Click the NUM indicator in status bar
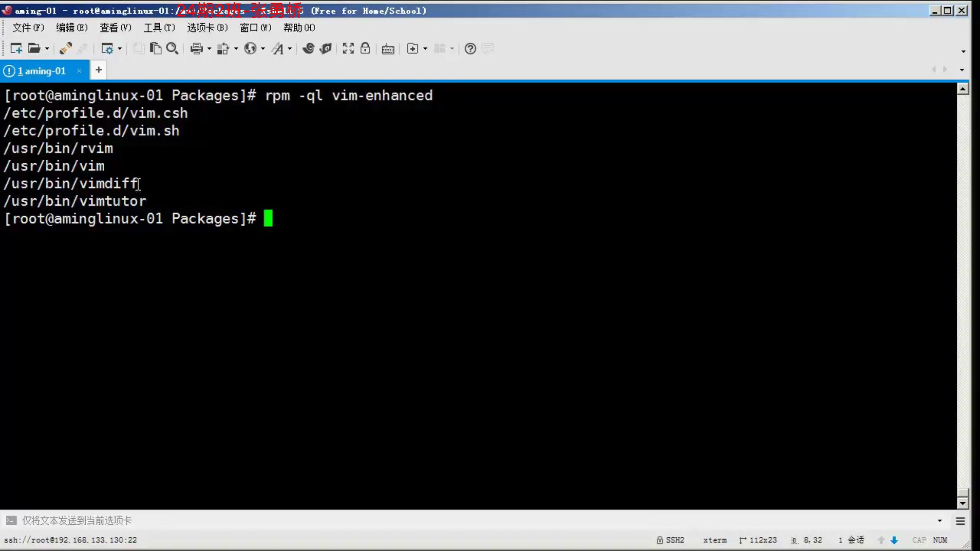The width and height of the screenshot is (980, 551). coord(940,540)
